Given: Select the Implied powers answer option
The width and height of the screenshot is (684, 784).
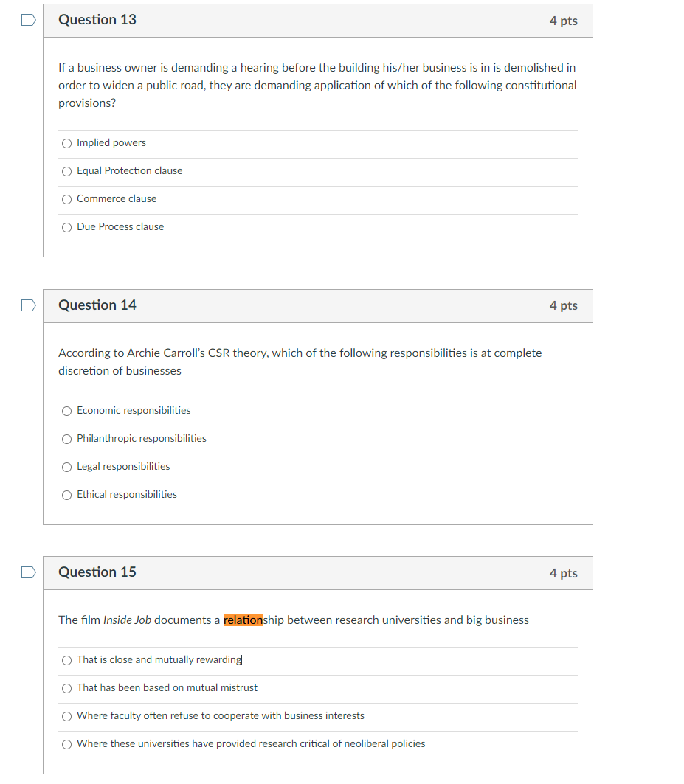Looking at the screenshot, I should coord(66,143).
